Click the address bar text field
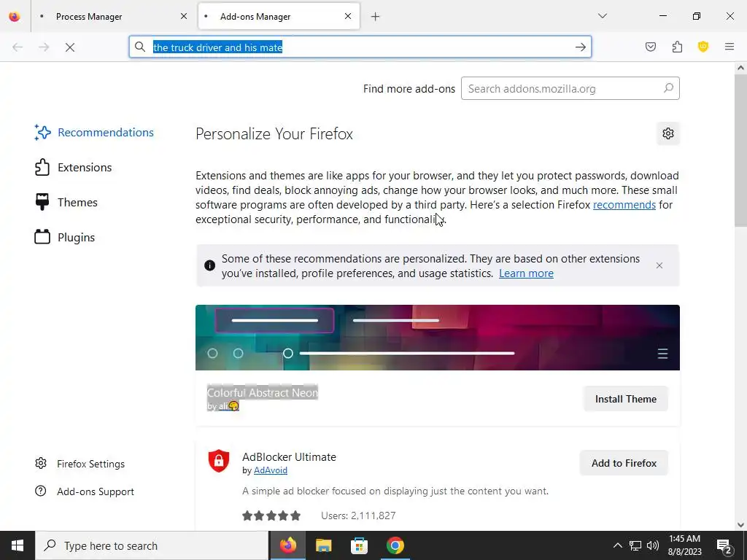This screenshot has height=560, width=747. click(x=360, y=47)
